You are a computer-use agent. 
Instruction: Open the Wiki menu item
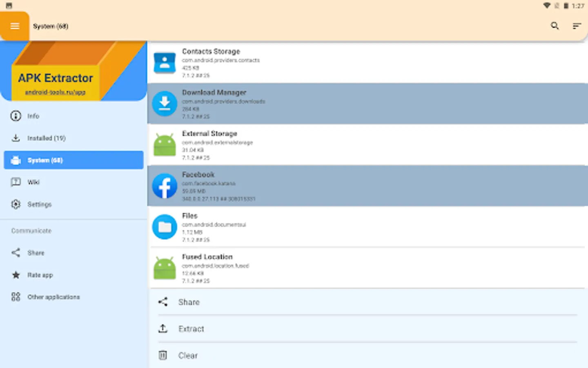click(x=73, y=182)
